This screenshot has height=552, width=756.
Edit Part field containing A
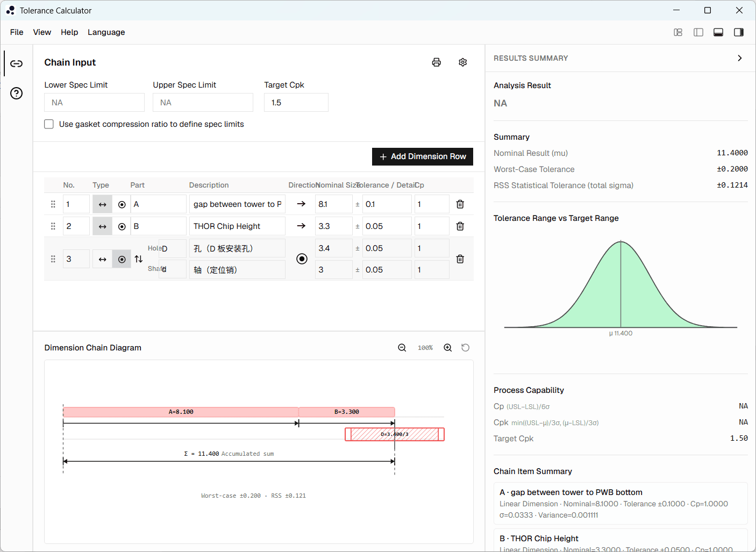pyautogui.click(x=159, y=204)
